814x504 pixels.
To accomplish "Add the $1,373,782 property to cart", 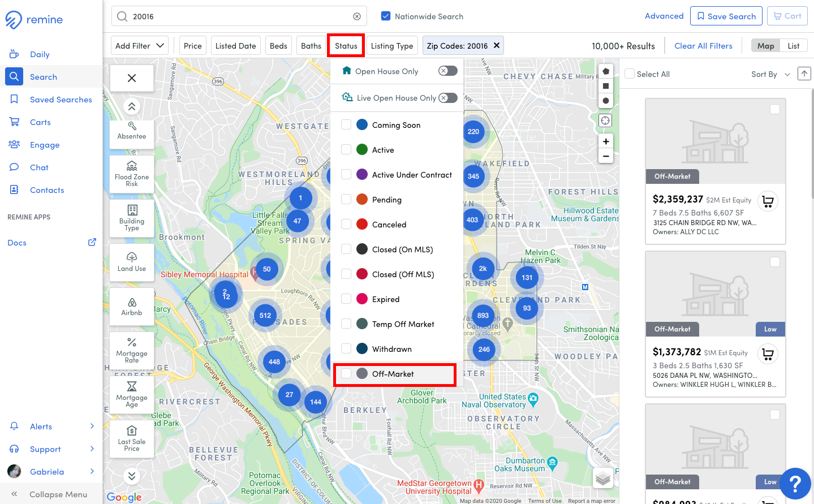I will click(768, 354).
